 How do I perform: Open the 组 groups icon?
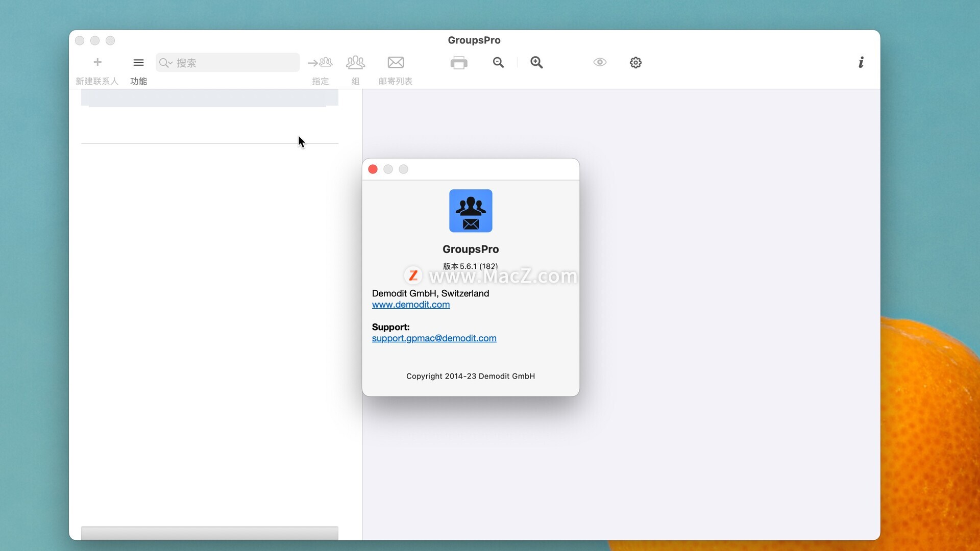(x=356, y=62)
